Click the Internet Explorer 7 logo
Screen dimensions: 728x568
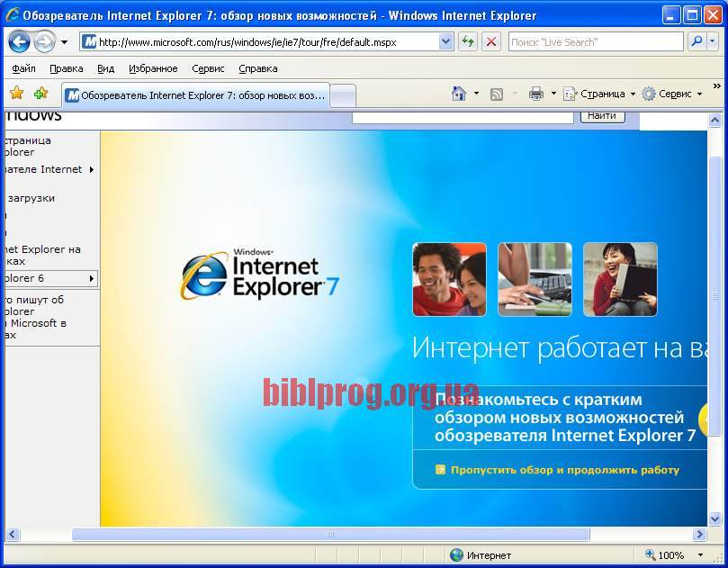[x=259, y=274]
